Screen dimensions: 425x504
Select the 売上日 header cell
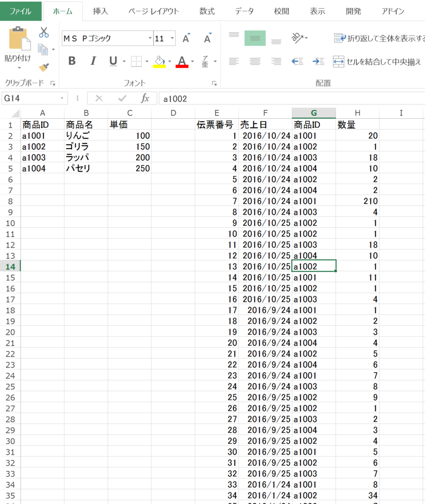[x=265, y=125]
